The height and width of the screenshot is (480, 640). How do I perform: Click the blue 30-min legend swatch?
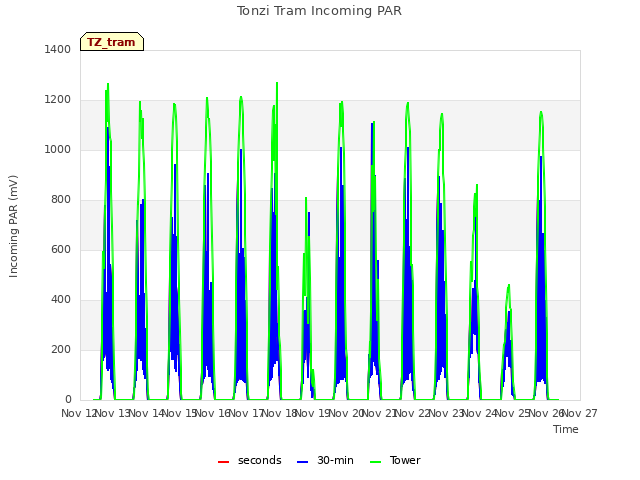click(x=302, y=462)
